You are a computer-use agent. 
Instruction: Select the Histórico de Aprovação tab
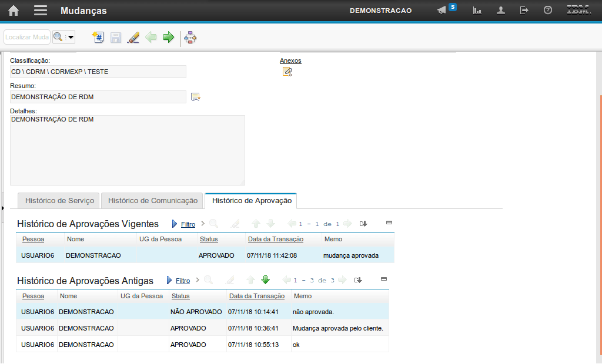coord(252,201)
